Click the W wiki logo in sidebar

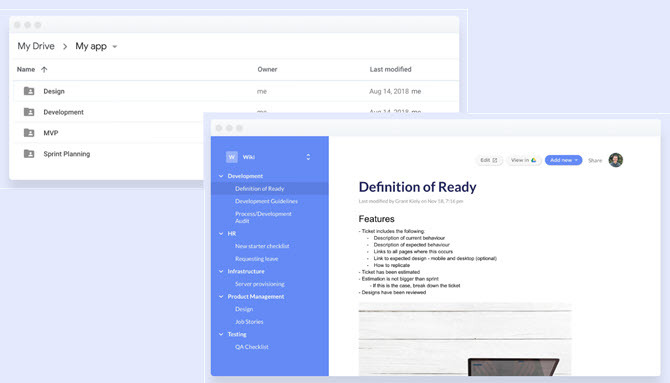point(232,157)
